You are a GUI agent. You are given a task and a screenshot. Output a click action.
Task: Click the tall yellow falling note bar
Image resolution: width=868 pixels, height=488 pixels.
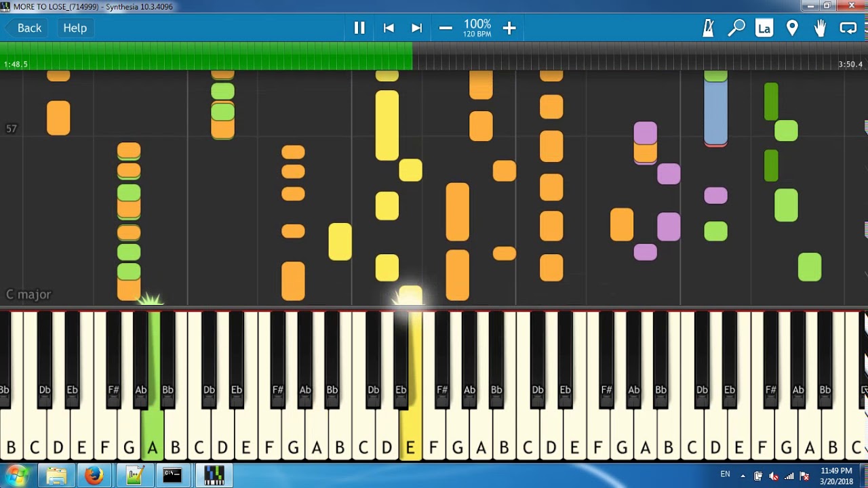(x=387, y=125)
